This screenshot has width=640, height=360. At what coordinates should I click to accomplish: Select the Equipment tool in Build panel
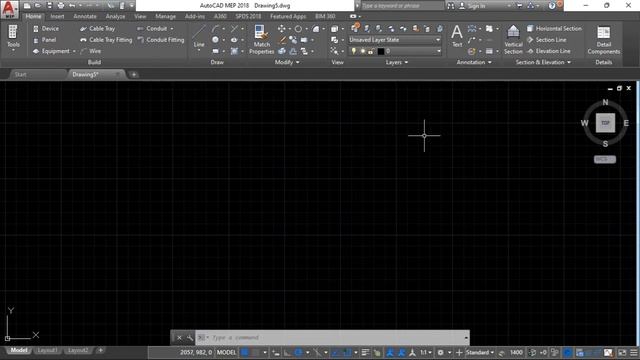point(51,51)
